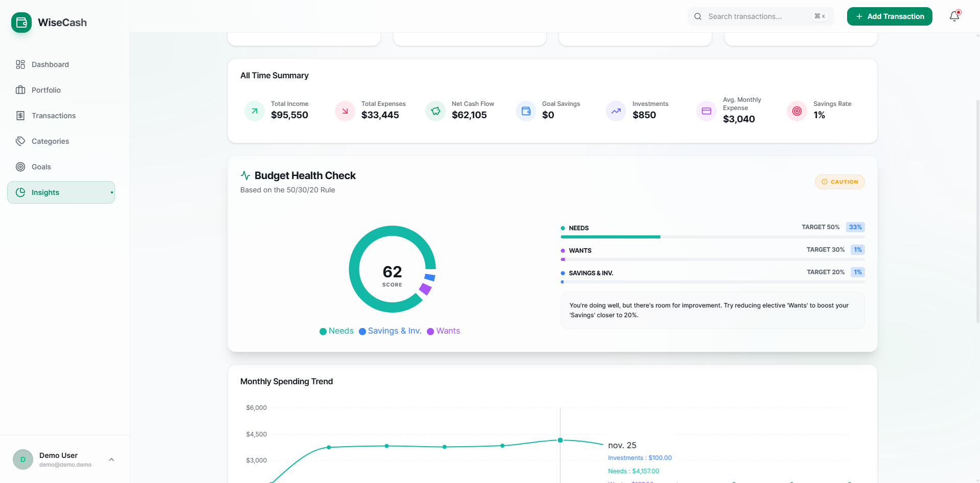Select the Portfolio briefcase icon
Image resolution: width=980 pixels, height=483 pixels.
(20, 90)
